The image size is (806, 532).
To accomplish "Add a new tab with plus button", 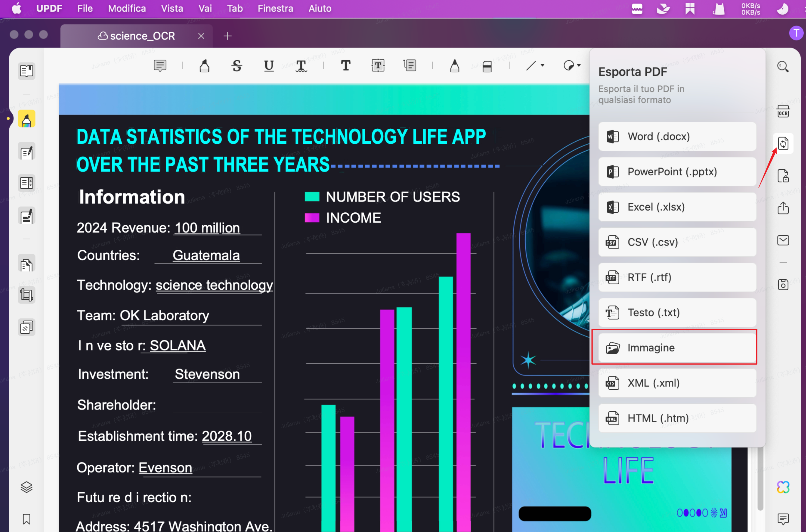I will (228, 36).
